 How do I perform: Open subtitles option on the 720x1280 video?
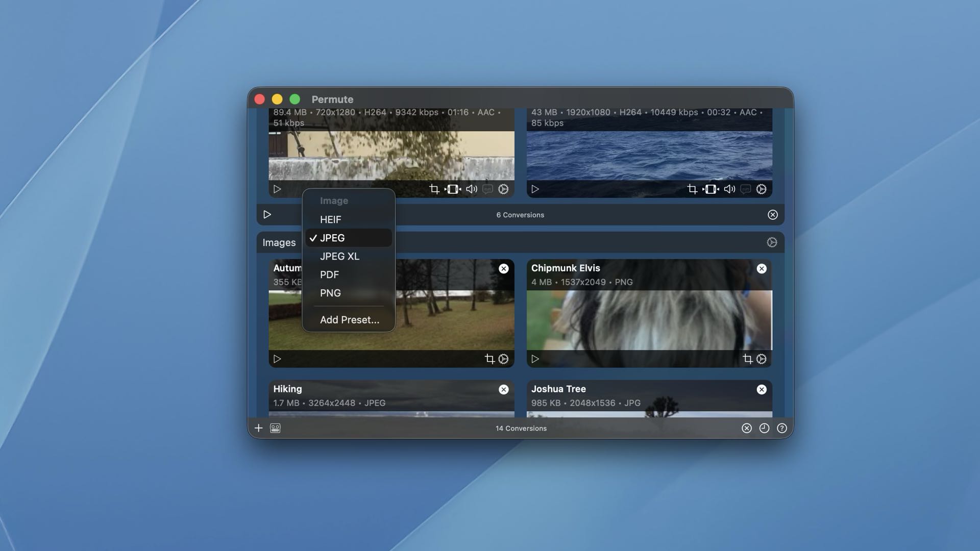(487, 189)
